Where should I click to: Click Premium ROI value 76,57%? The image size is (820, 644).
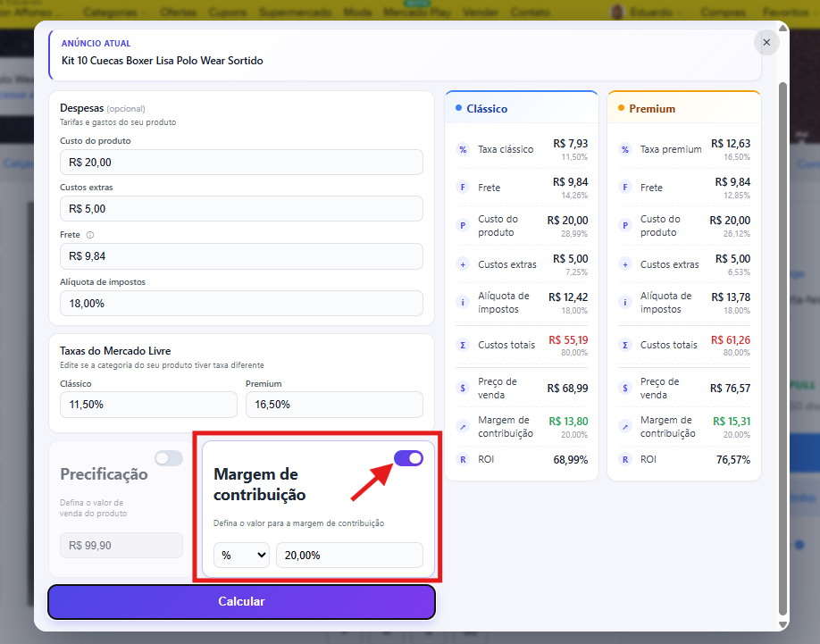coord(733,460)
